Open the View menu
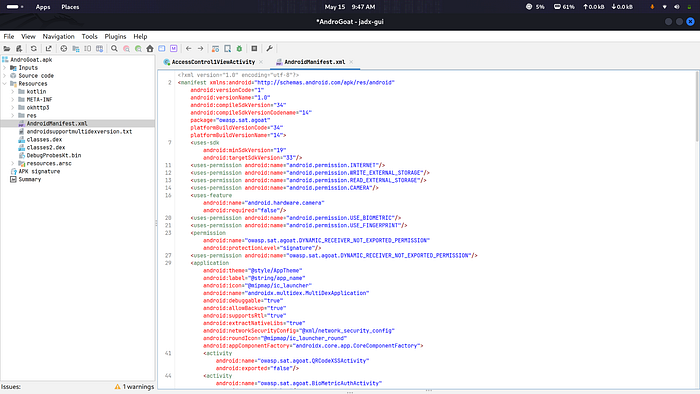This screenshot has width=700, height=394. tap(28, 37)
